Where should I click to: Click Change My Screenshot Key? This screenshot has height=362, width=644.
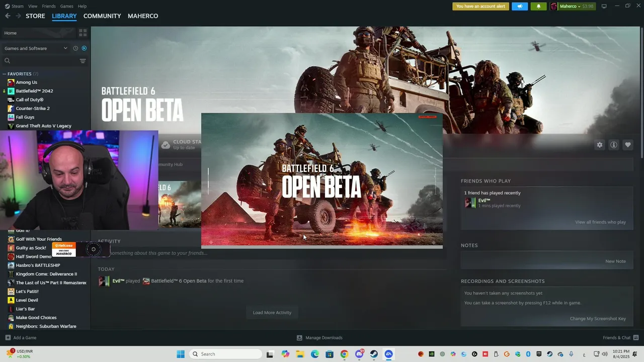click(x=598, y=319)
